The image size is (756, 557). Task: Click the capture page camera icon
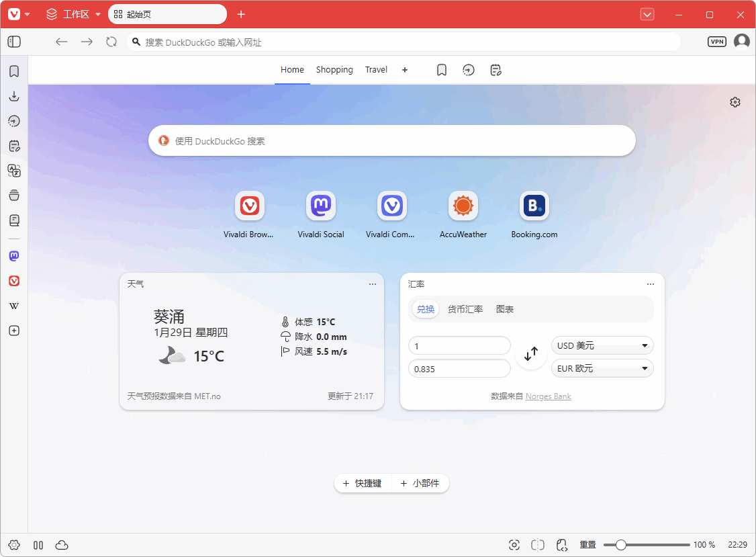[514, 545]
